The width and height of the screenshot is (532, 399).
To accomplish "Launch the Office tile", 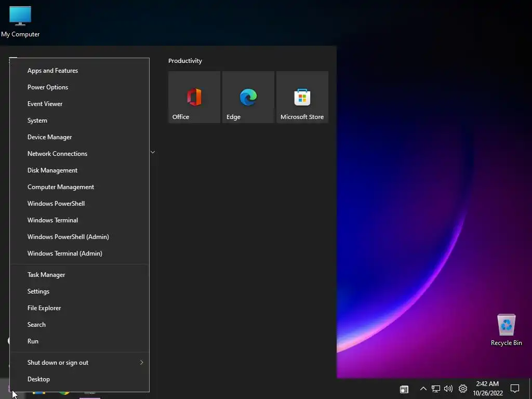I will pos(194,97).
